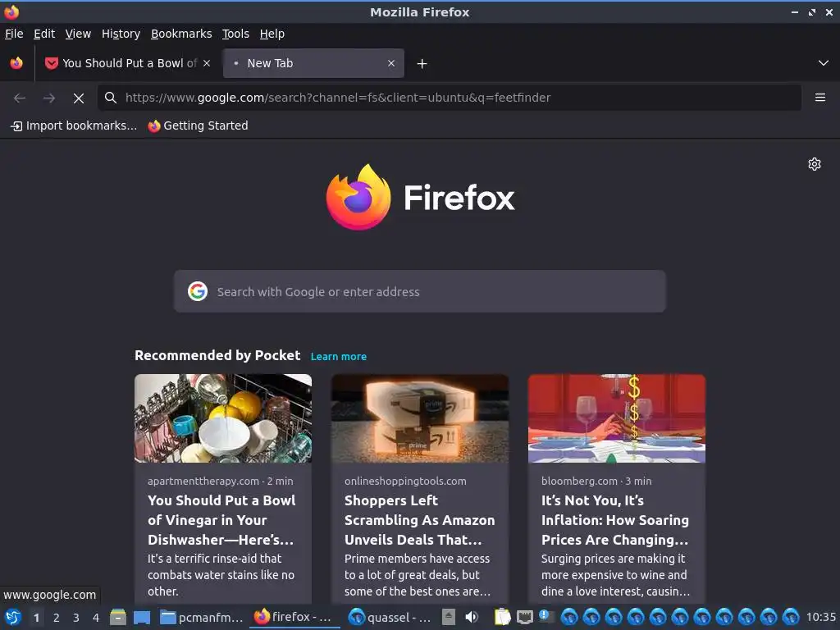Screen dimensions: 840x630
Task: Open 'Shoppers Left Scrambling As Amazon' headline
Action: click(419, 519)
